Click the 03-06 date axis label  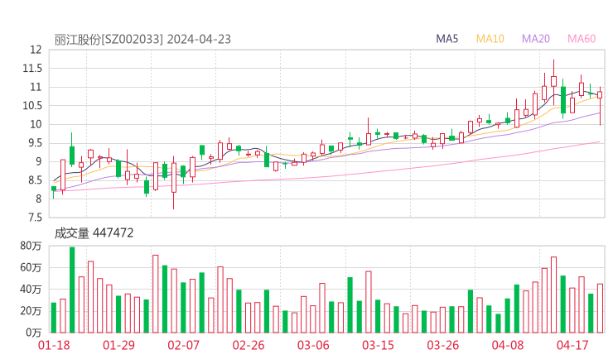pyautogui.click(x=313, y=345)
